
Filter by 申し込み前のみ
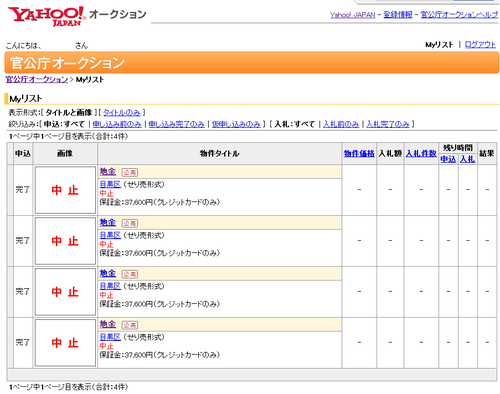click(x=117, y=124)
